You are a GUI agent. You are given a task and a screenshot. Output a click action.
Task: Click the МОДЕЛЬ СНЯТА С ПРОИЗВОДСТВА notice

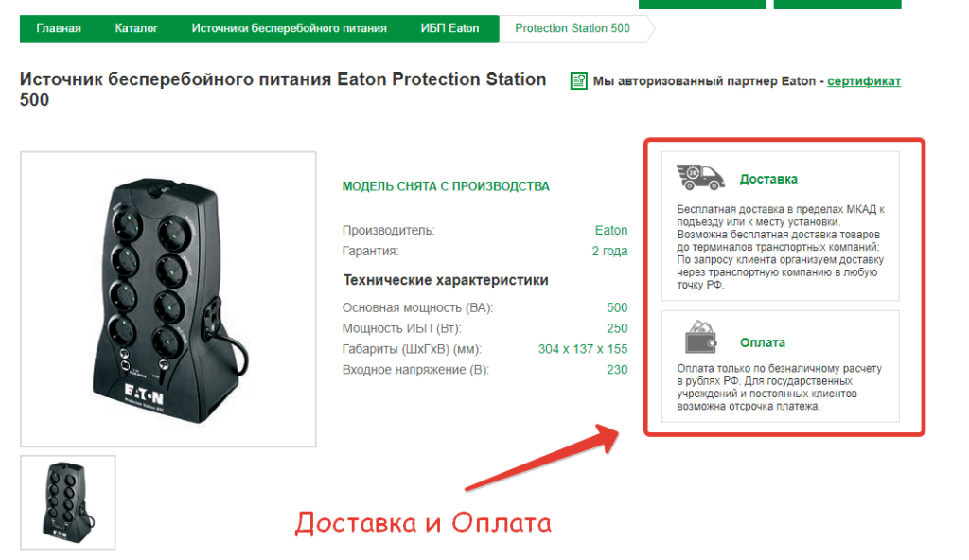[446, 186]
